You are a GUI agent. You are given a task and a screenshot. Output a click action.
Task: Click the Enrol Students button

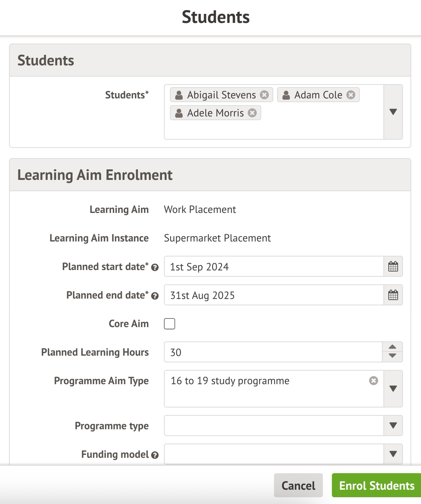click(377, 486)
